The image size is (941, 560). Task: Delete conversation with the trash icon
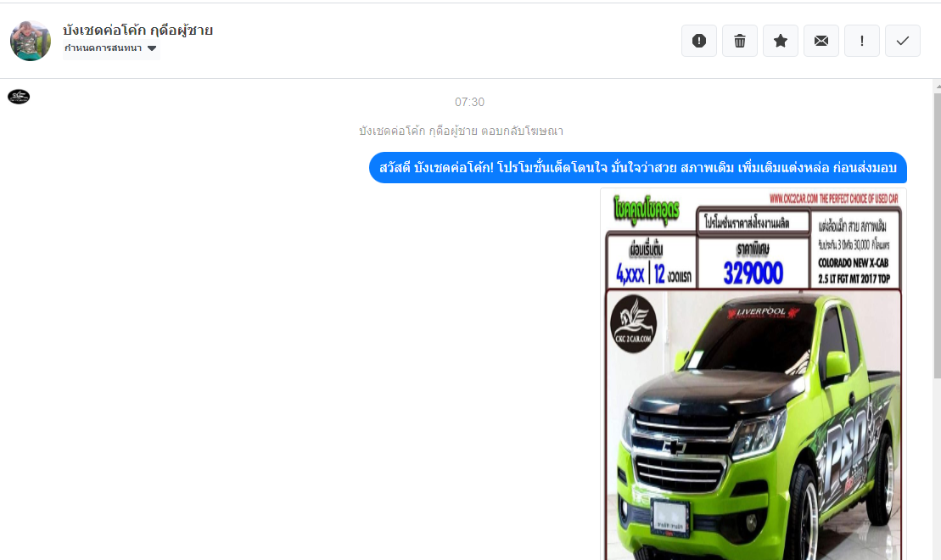pyautogui.click(x=739, y=41)
